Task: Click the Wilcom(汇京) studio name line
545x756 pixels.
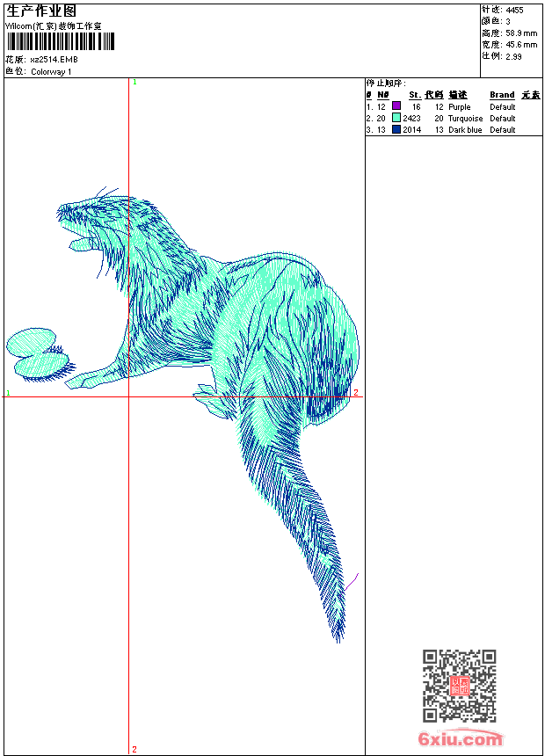Action: coord(53,26)
